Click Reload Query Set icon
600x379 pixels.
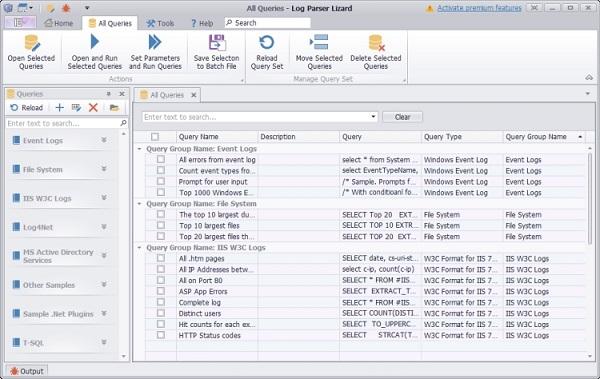pos(267,42)
